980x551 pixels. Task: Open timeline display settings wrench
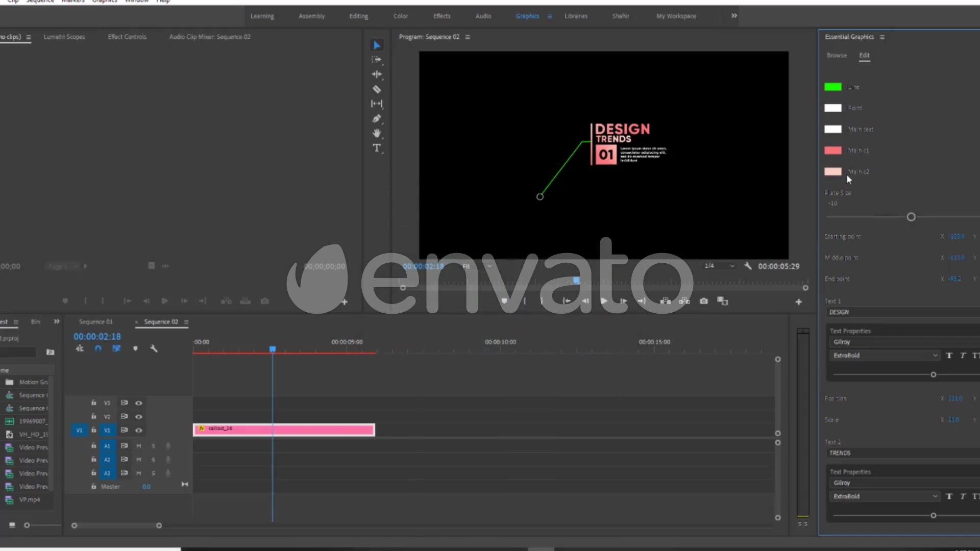154,348
